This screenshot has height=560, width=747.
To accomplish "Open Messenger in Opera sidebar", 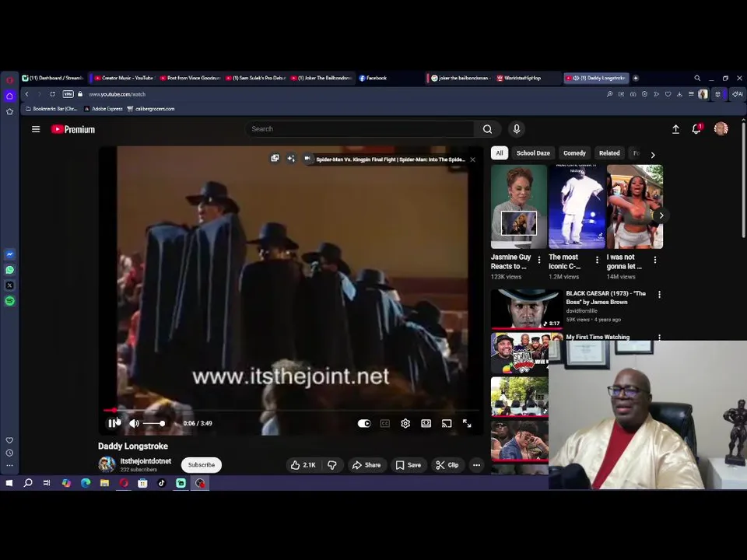I will click(x=9, y=254).
